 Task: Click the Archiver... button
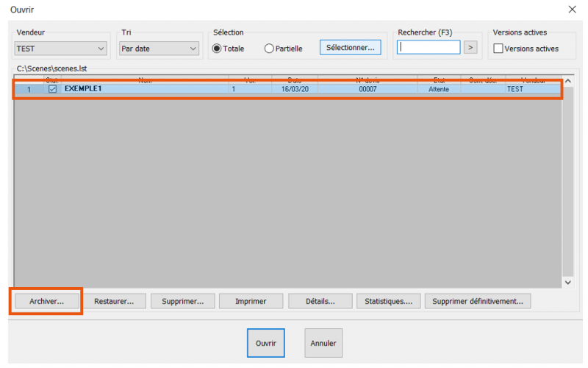46,301
